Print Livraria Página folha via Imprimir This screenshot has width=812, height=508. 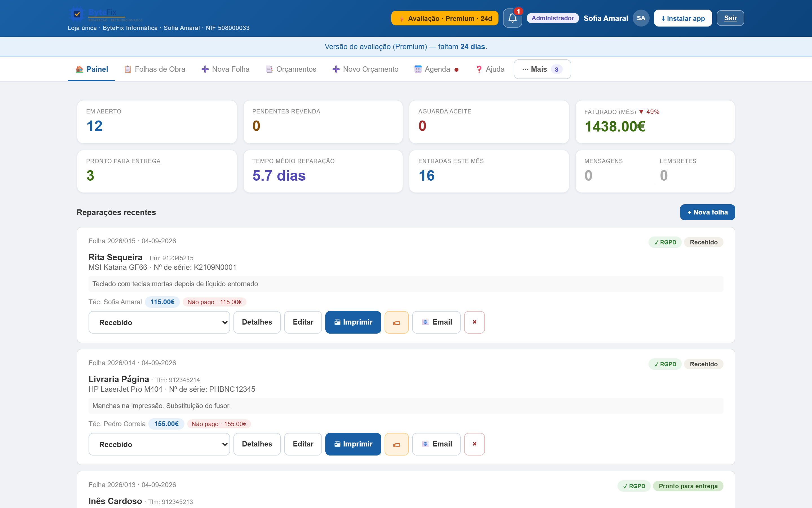pos(353,444)
